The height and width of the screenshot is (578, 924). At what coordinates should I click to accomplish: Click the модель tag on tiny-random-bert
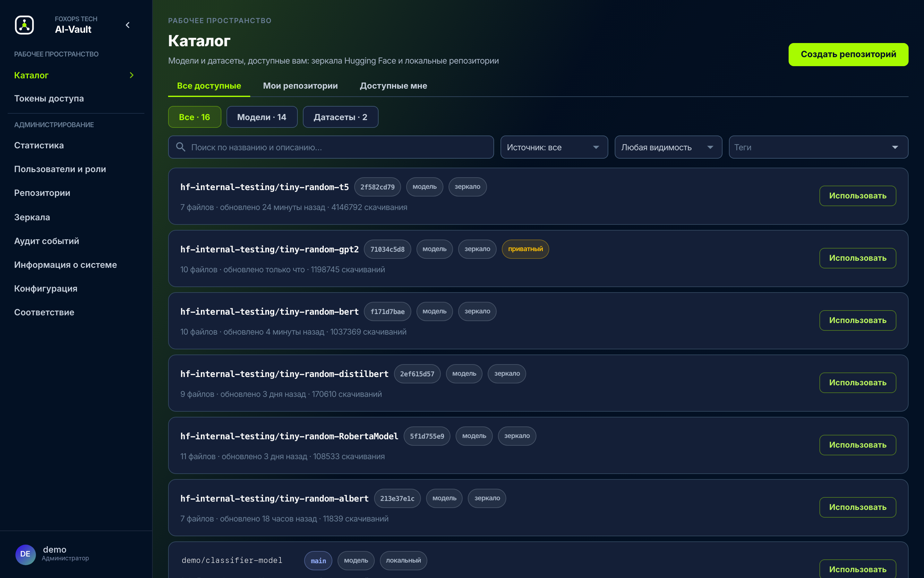coord(434,311)
